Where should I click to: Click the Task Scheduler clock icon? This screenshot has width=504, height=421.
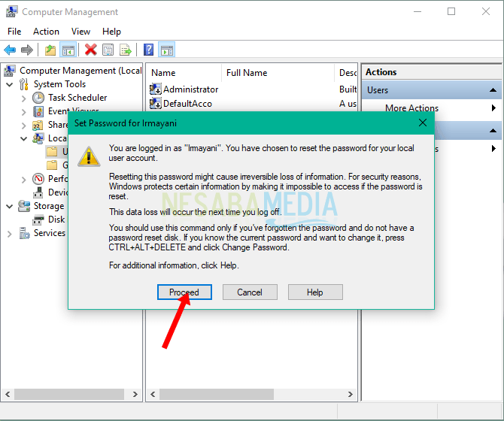38,98
